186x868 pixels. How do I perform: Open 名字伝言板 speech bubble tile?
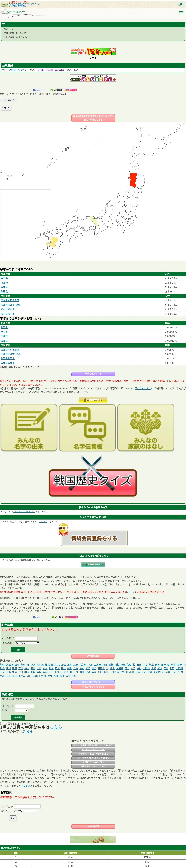pos(87,428)
